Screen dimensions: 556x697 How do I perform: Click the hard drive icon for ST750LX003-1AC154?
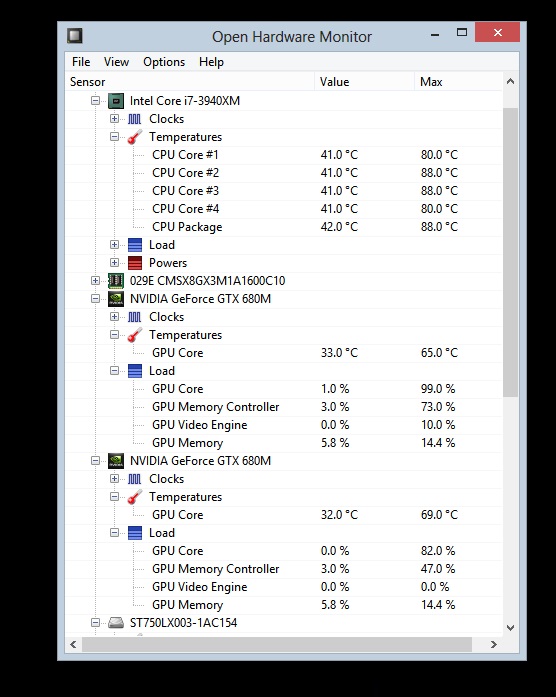point(116,623)
